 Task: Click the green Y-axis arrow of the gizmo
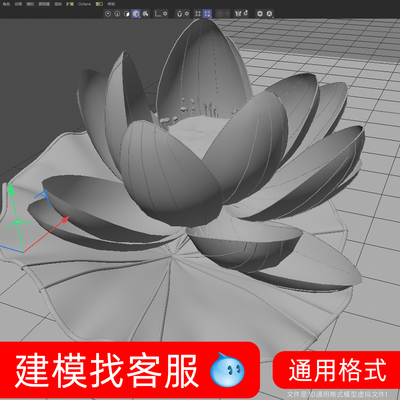point(11,189)
